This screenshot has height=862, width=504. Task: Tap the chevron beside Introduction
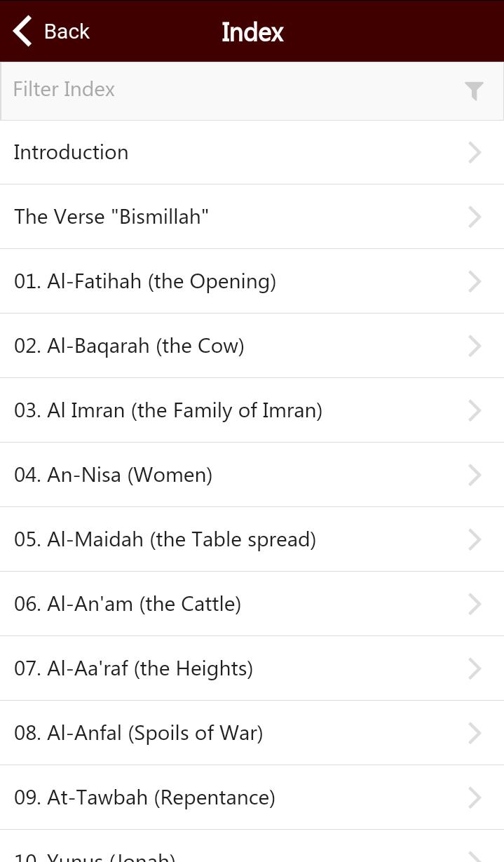(x=475, y=152)
